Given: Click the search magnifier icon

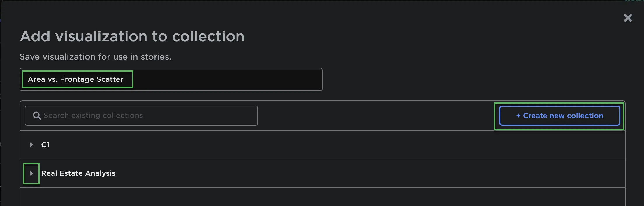Looking at the screenshot, I should point(37,116).
